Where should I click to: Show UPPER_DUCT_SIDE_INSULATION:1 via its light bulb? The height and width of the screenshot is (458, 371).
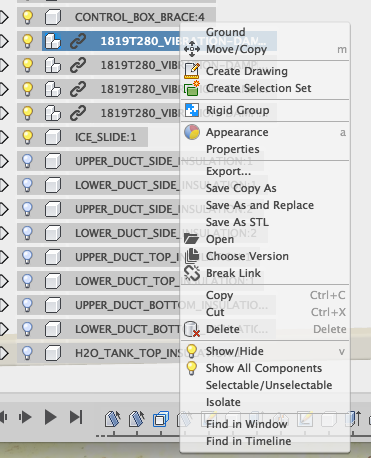click(27, 161)
